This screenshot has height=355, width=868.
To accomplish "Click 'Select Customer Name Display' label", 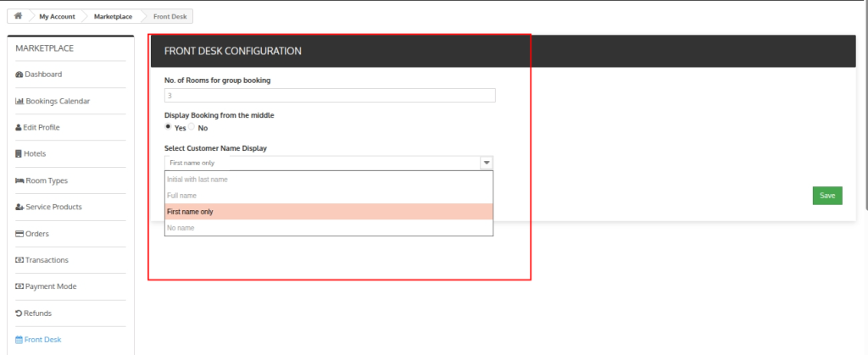I will click(216, 148).
